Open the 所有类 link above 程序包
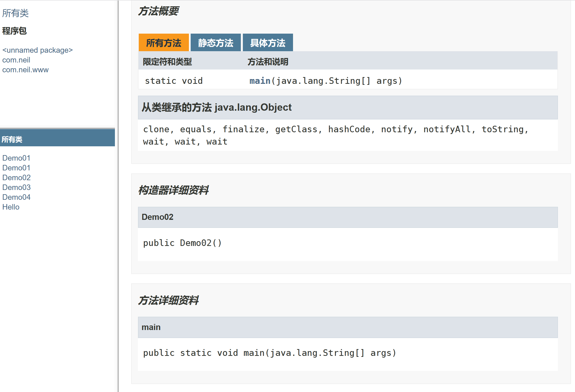This screenshot has width=575, height=392. (x=15, y=13)
